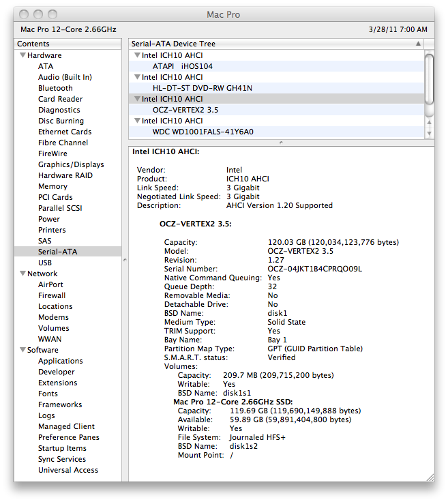The width and height of the screenshot is (448, 502).
Task: Select Parallel SCSI item
Action: (x=60, y=208)
